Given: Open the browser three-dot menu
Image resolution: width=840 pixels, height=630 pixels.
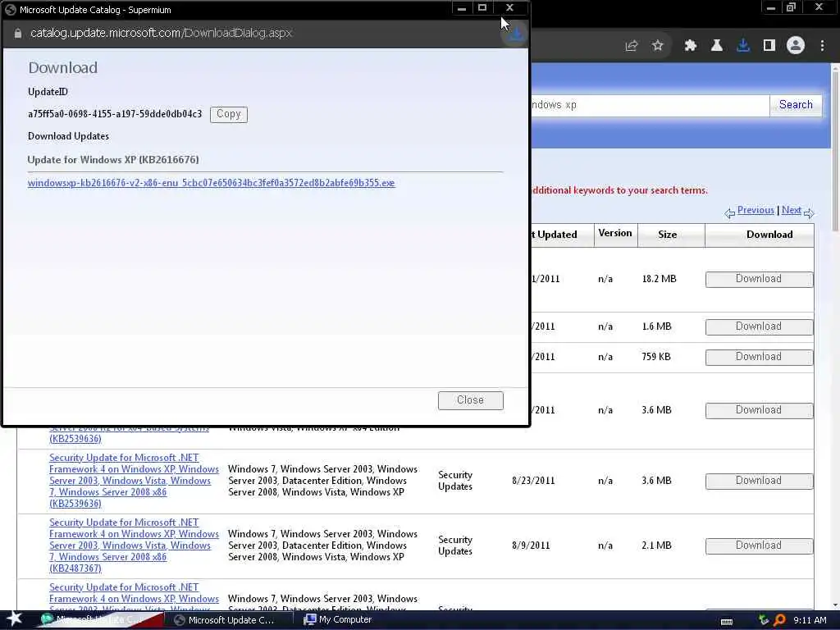Looking at the screenshot, I should pyautogui.click(x=822, y=46).
